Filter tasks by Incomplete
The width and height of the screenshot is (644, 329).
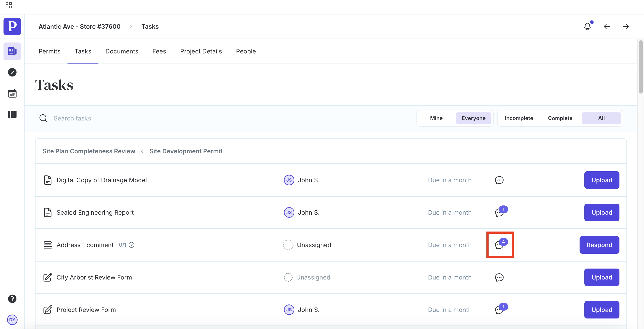[x=519, y=118]
